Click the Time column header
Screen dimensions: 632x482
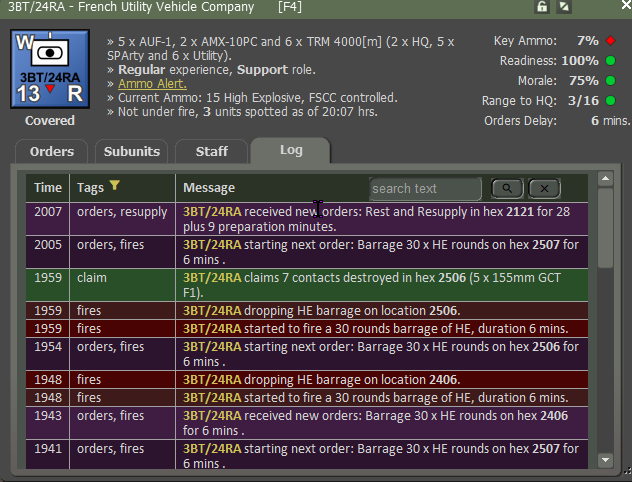click(48, 188)
